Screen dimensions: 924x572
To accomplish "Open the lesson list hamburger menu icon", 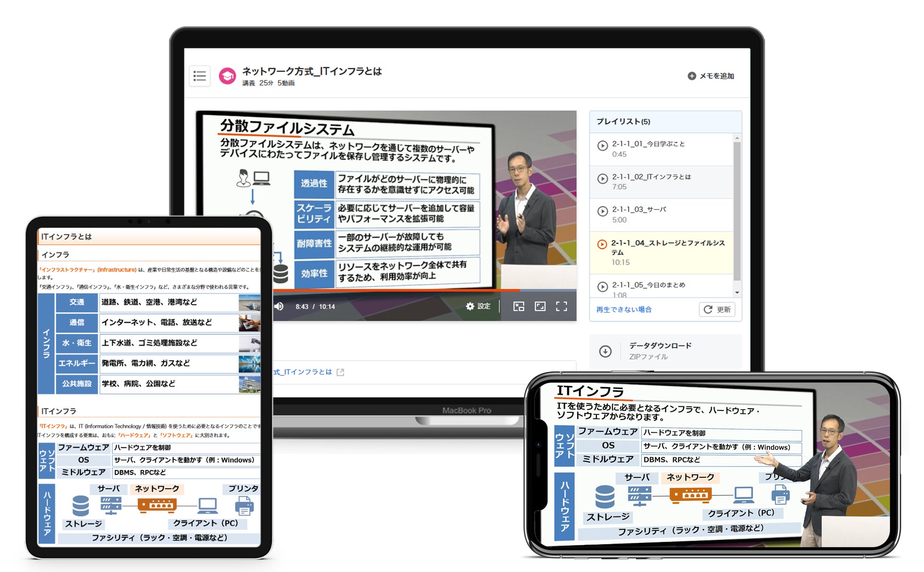I will [199, 76].
